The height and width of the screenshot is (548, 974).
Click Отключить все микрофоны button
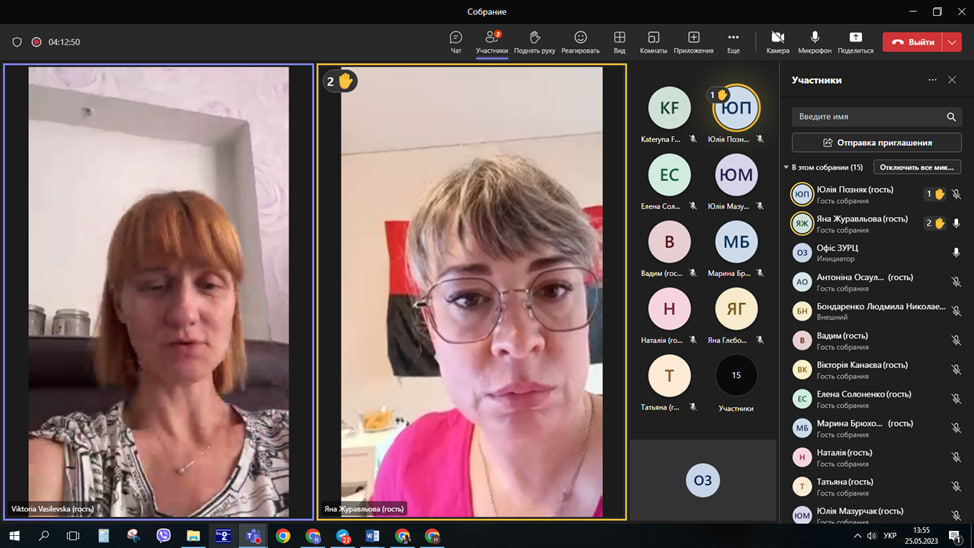pyautogui.click(x=917, y=167)
